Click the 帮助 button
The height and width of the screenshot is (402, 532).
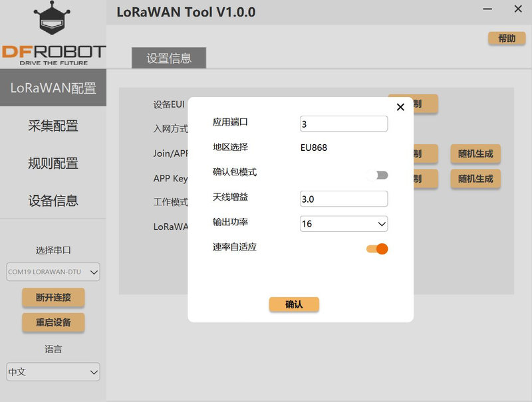click(x=507, y=39)
